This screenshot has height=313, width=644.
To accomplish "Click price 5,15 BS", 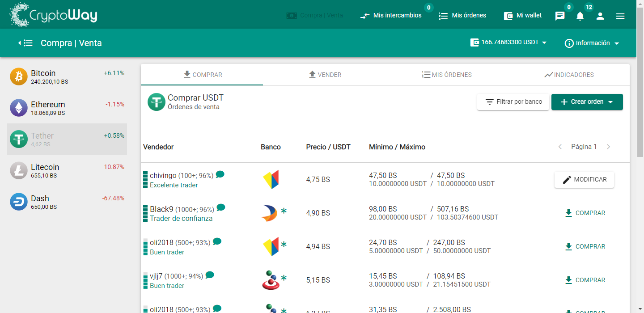I will coord(318,280).
